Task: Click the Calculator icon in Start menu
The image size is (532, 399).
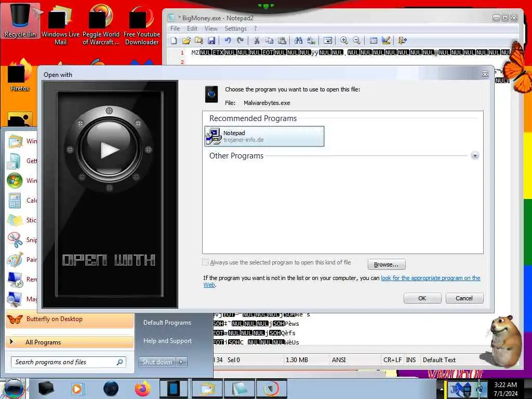Action: click(x=15, y=201)
